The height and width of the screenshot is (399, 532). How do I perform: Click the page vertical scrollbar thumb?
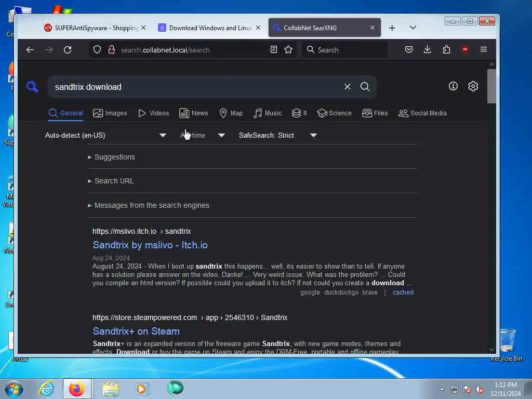(491, 86)
